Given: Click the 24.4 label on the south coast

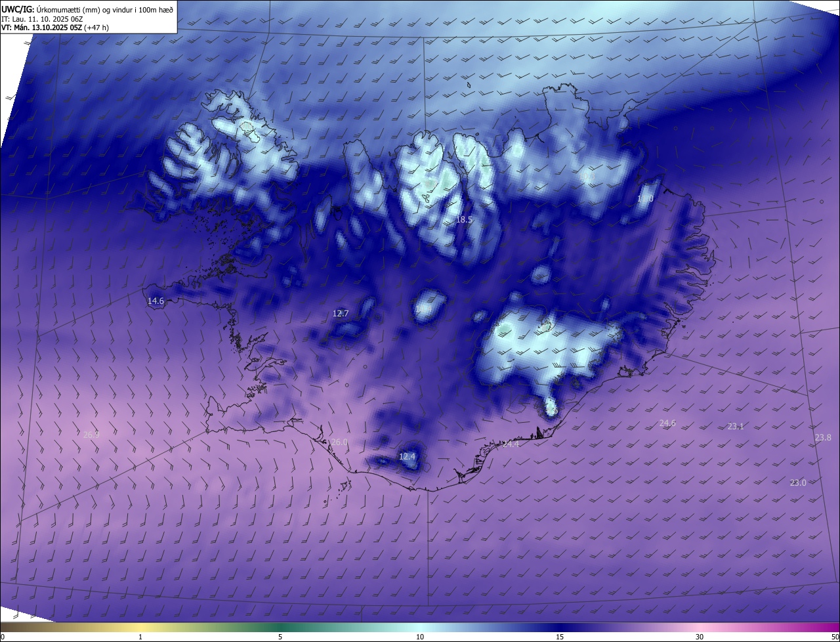Looking at the screenshot, I should pos(511,444).
